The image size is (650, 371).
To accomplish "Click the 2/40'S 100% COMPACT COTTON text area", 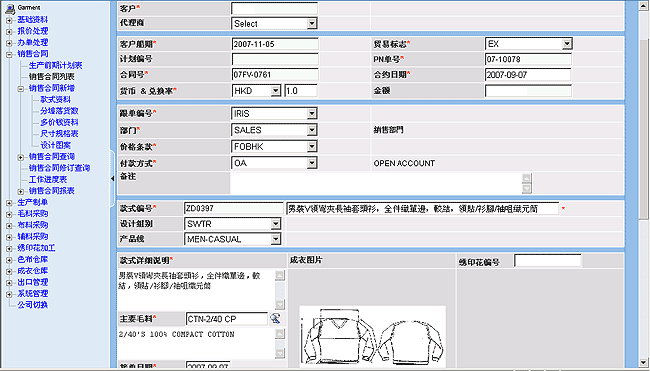I will coord(196,344).
